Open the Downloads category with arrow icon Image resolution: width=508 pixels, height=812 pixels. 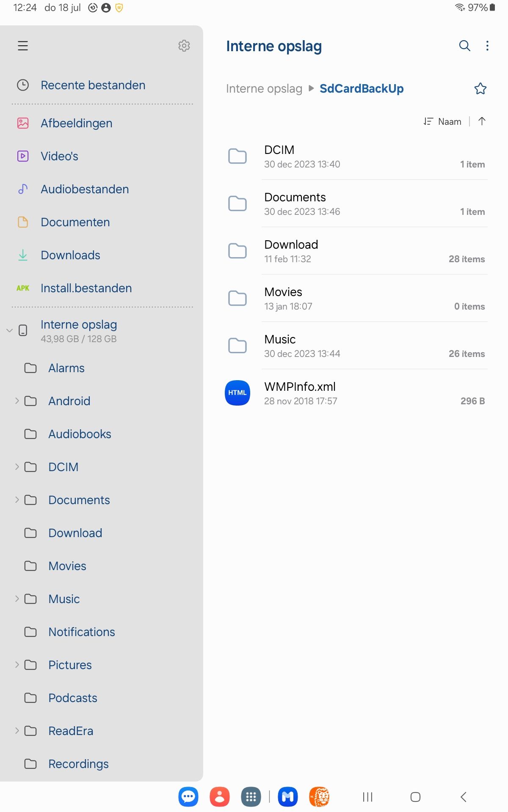[x=70, y=255]
